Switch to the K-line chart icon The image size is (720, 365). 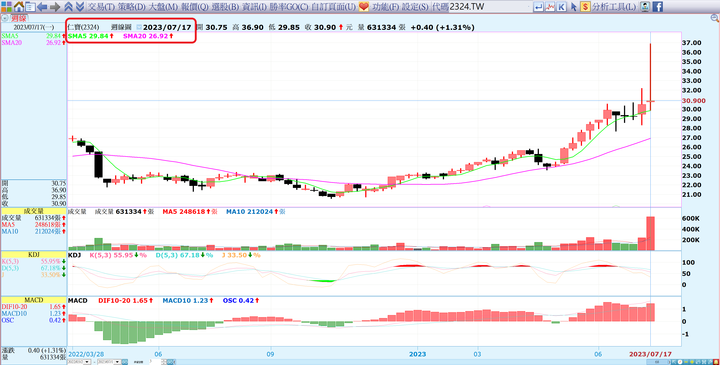pos(562,6)
